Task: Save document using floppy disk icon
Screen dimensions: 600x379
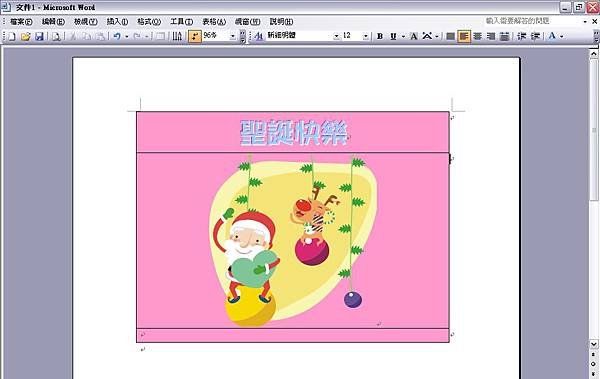Action: point(39,36)
